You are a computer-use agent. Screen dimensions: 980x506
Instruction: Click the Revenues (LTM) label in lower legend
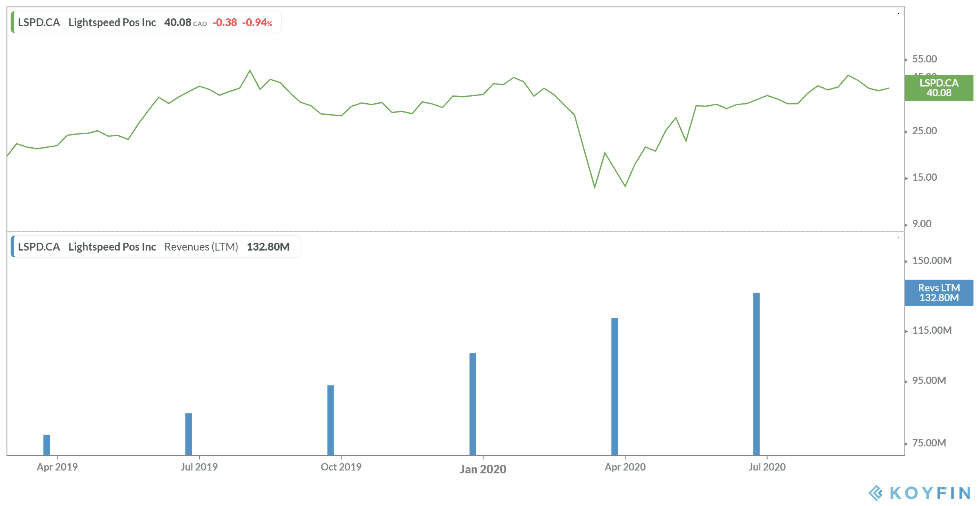pos(201,247)
